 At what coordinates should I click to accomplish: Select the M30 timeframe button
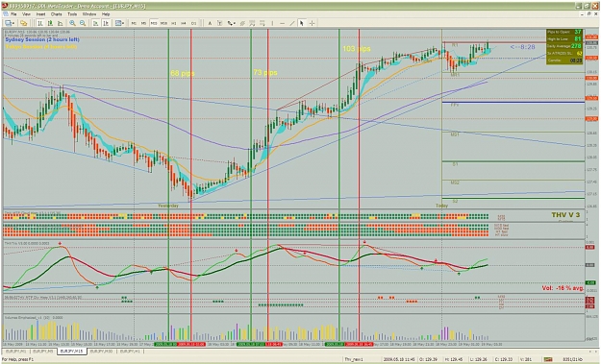click(x=163, y=23)
